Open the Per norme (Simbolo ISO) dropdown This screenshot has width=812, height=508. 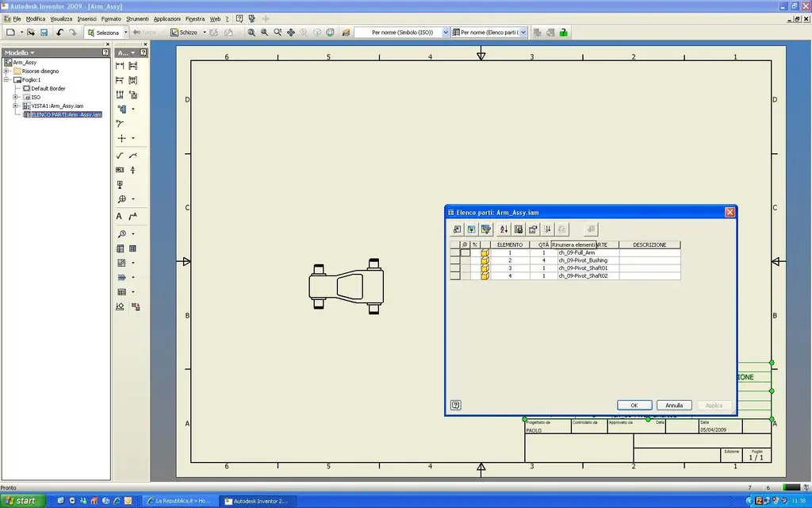click(446, 32)
